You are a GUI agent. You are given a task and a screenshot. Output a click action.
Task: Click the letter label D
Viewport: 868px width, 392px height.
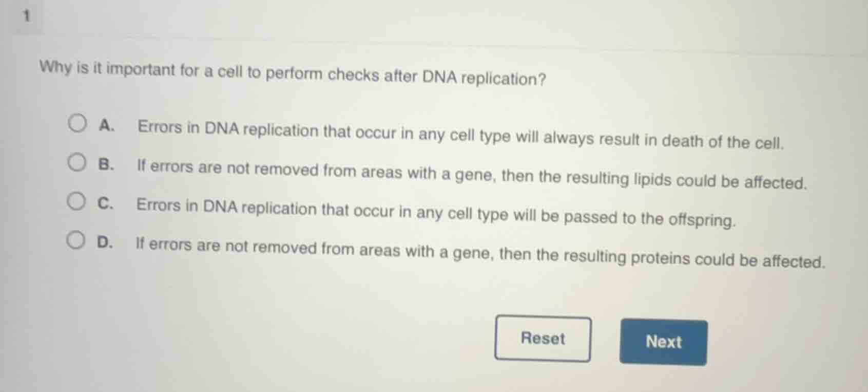tap(106, 241)
